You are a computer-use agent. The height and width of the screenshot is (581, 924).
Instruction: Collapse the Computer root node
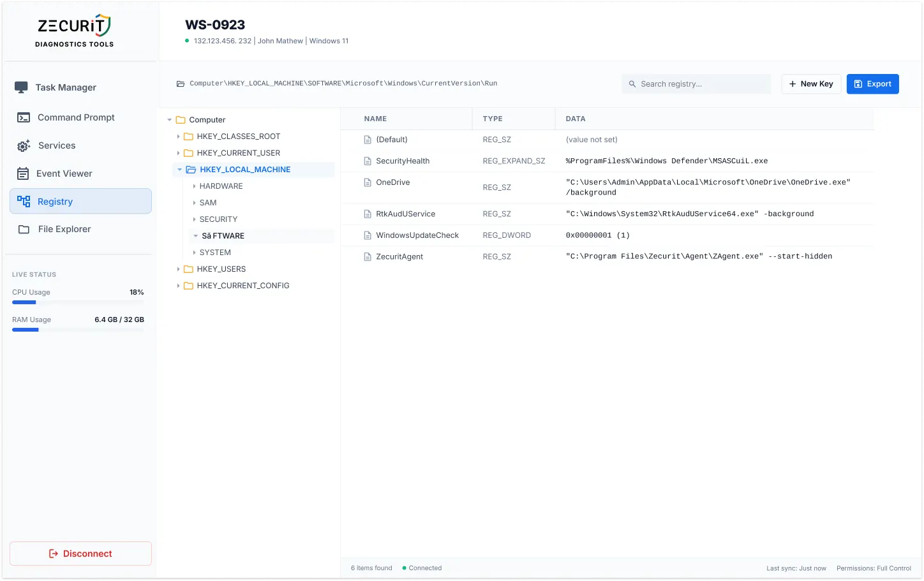(x=169, y=119)
